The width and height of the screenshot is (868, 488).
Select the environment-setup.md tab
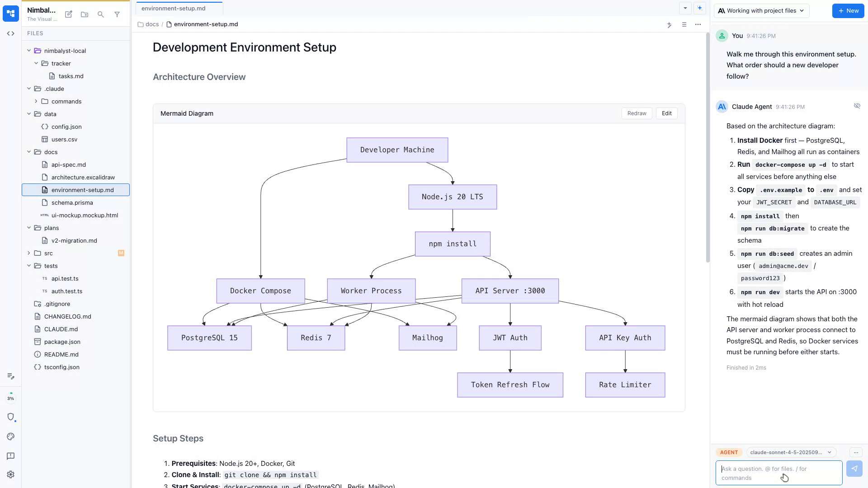(174, 8)
